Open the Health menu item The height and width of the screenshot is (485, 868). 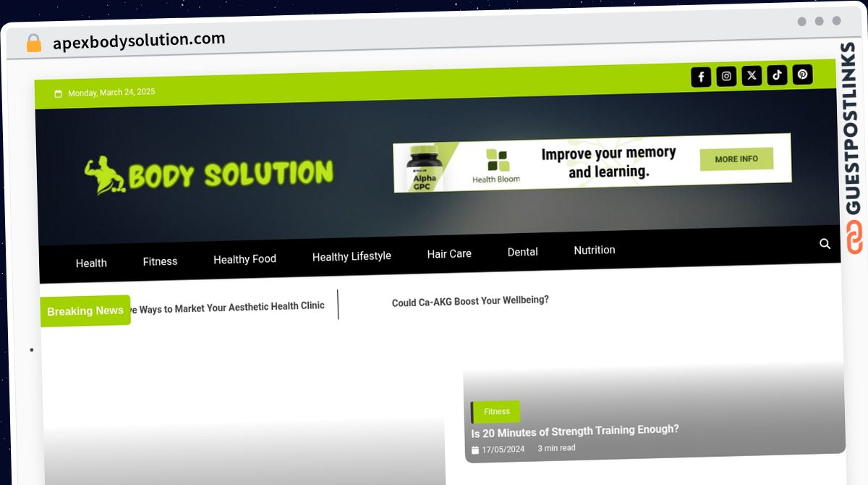click(x=91, y=263)
